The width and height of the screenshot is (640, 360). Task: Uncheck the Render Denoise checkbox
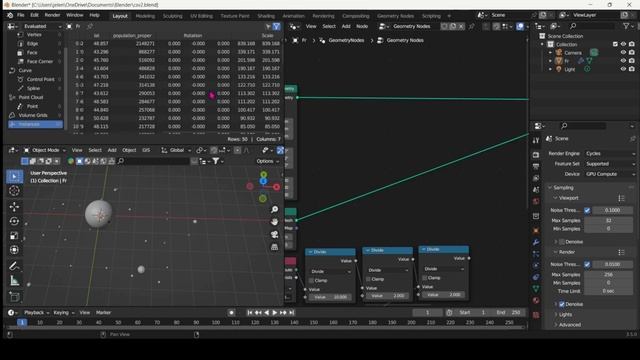[x=562, y=304]
